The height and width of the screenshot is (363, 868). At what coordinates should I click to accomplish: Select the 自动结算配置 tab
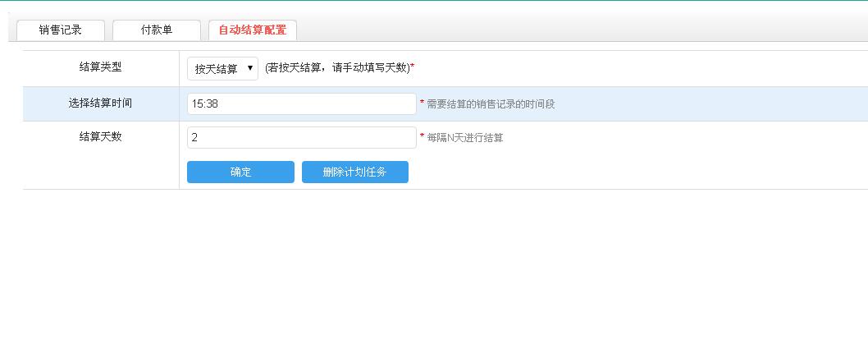tap(252, 30)
